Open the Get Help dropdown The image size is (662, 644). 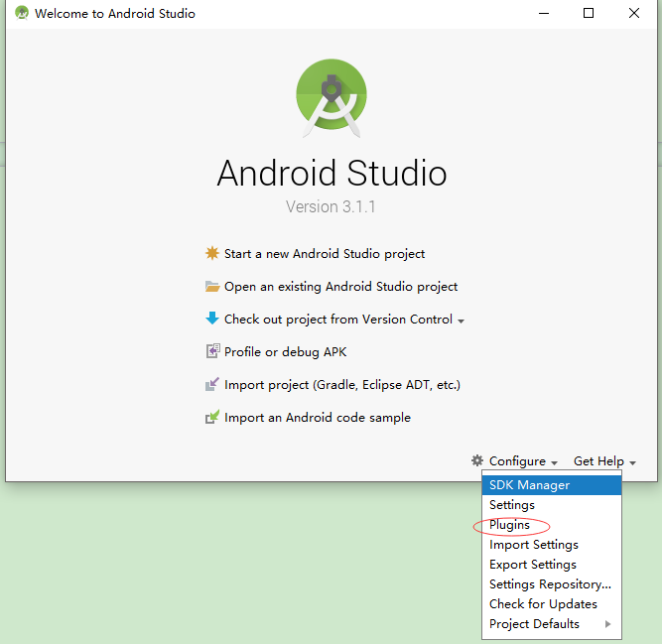click(603, 461)
